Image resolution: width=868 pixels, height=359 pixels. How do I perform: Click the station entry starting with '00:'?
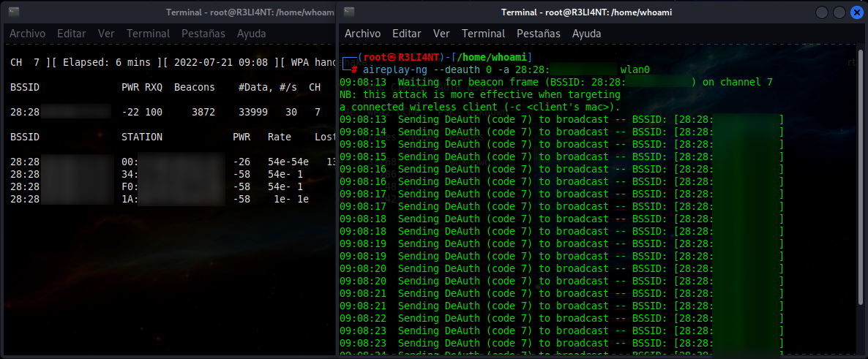pyautogui.click(x=173, y=162)
